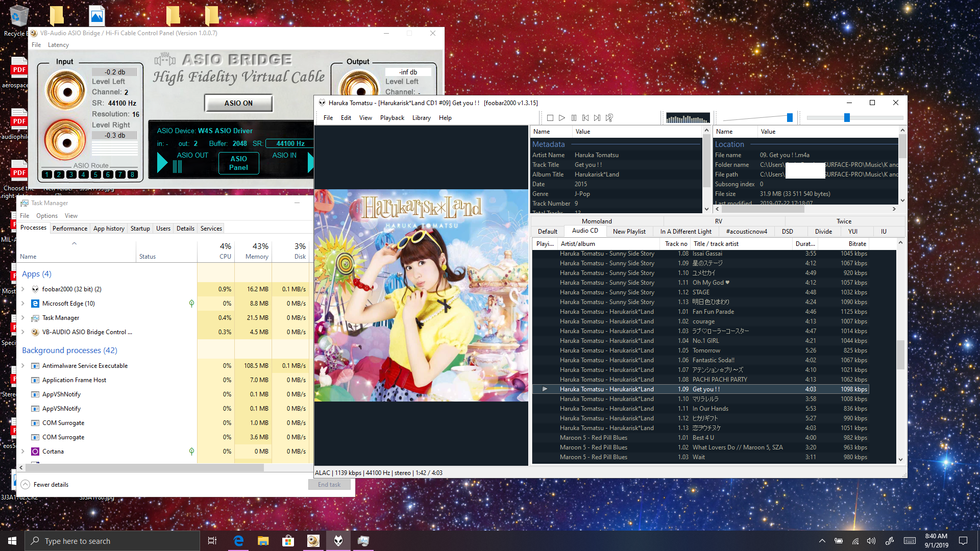Open the Services tab in Task Manager
The width and height of the screenshot is (980, 551).
pyautogui.click(x=211, y=229)
